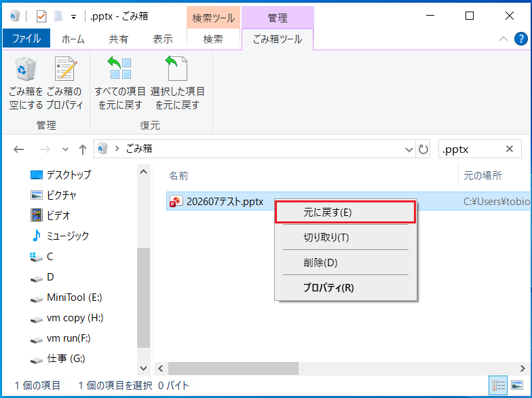Switch to the 検索 tab
The height and width of the screenshot is (398, 532).
pyautogui.click(x=213, y=39)
